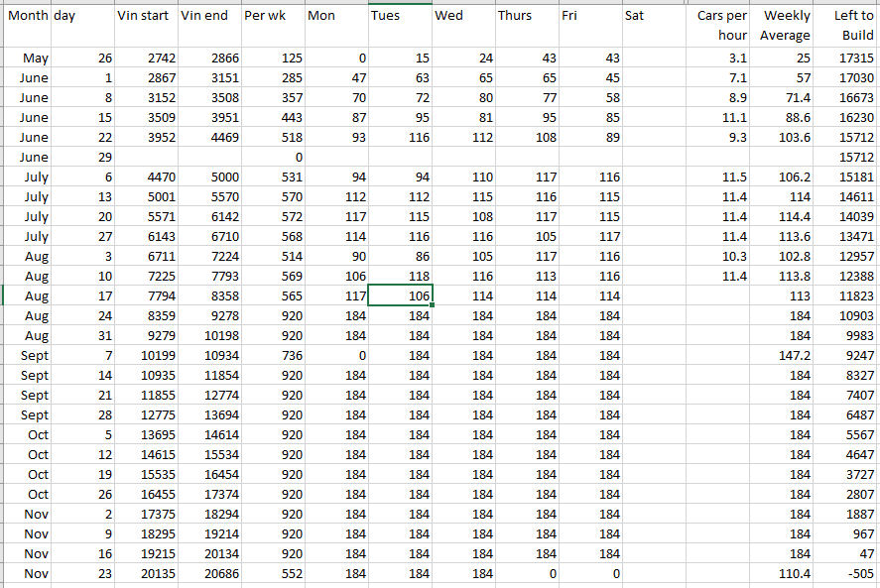Click the Sat column header cell

(x=652, y=16)
